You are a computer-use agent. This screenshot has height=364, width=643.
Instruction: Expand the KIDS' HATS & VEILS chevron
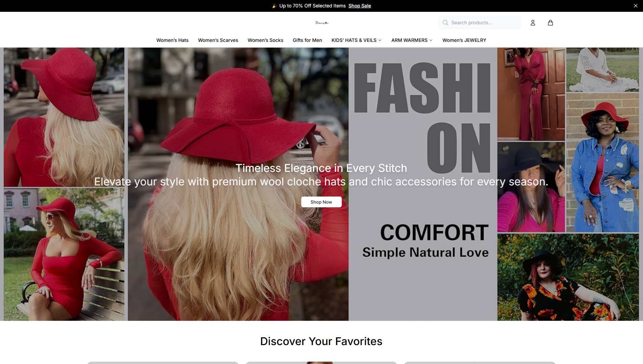(380, 40)
